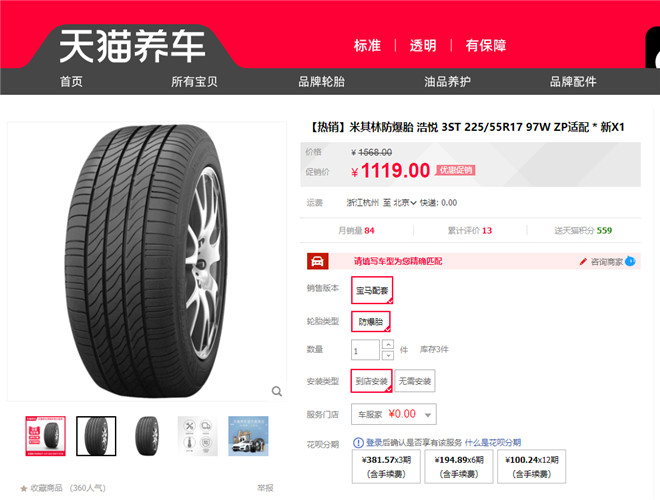Viewport: 660px width, 500px height.
Task: Go to the 油品养护 navigation tab
Action: coord(447,82)
